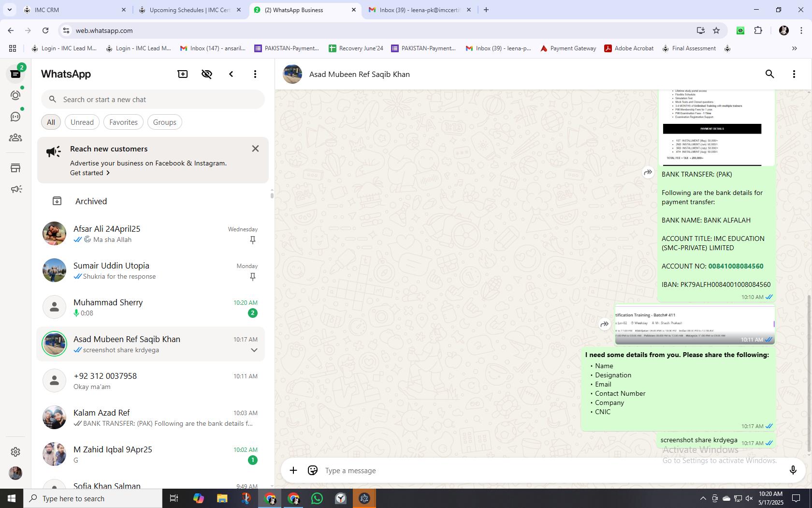This screenshot has width=812, height=508.
Task: Select the All chat filter
Action: coord(51,122)
